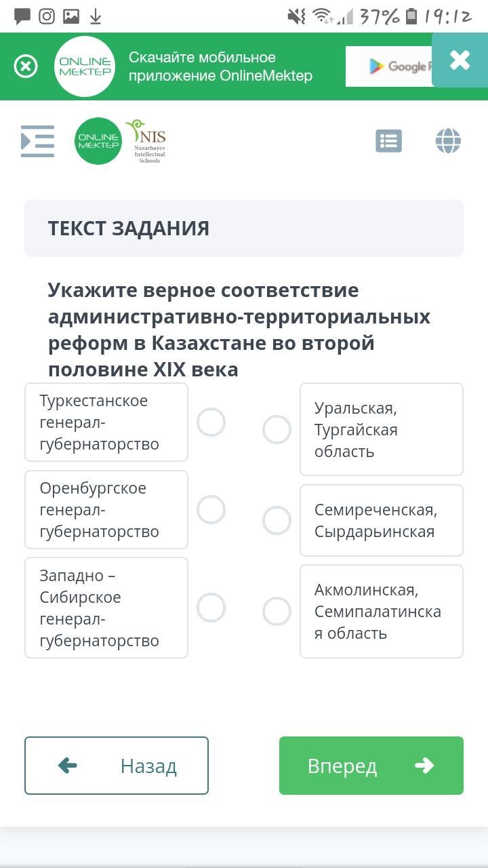Screen dimensions: 488x868
Task: Open the download notification in status bar
Action: (x=96, y=16)
